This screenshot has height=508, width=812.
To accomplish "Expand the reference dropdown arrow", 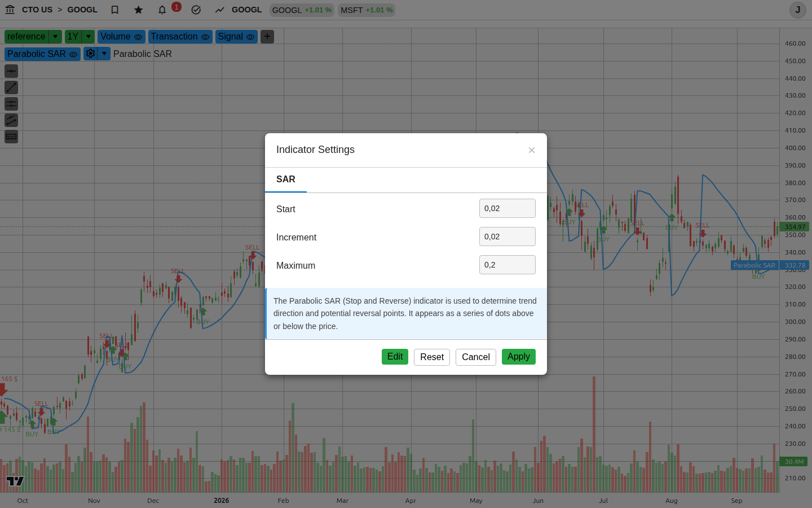I will (55, 37).
